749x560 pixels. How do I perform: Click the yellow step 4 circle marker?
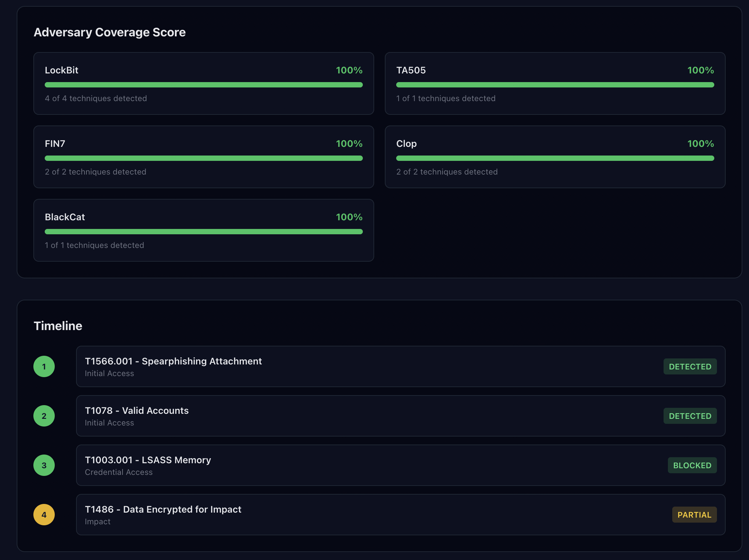pyautogui.click(x=44, y=515)
